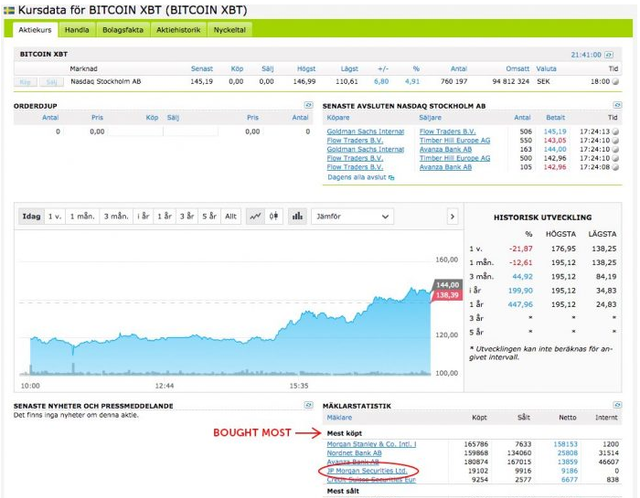Screen dimensions: 640x498
Task: Open Dagens alla avslut link
Action: click(x=357, y=177)
